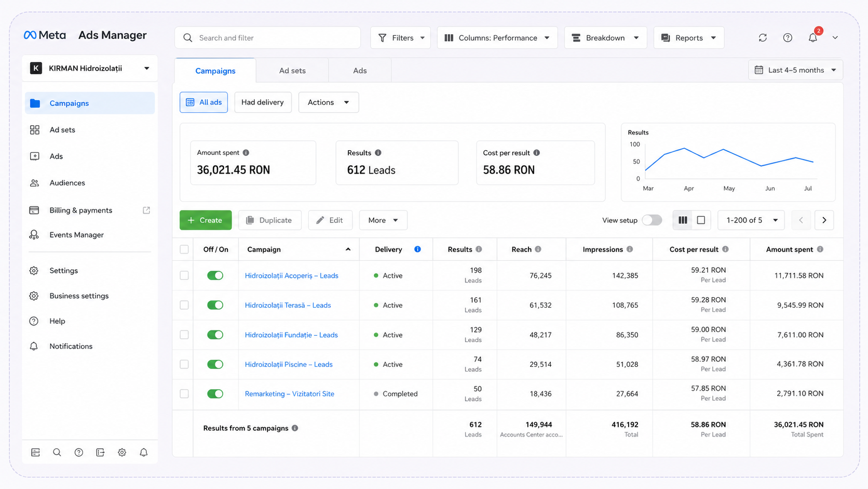Check the select-all checkbox in table header
868x489 pixels.
(184, 249)
